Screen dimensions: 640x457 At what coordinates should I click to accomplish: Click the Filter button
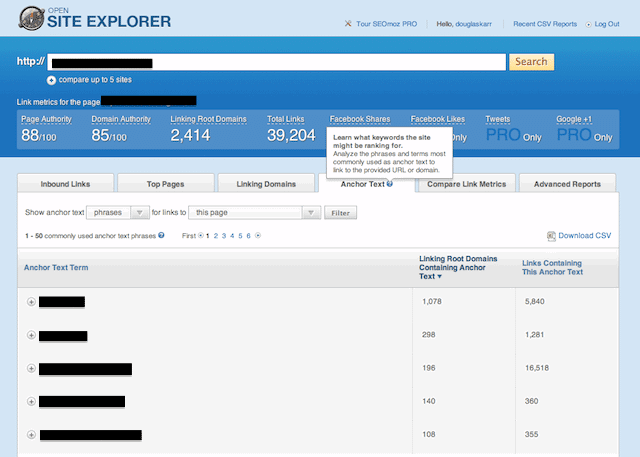click(340, 213)
